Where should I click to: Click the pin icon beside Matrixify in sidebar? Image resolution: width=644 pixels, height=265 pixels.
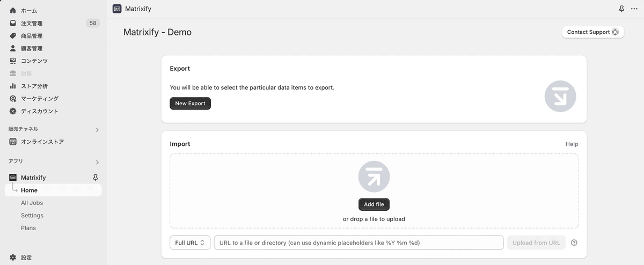pos(96,178)
